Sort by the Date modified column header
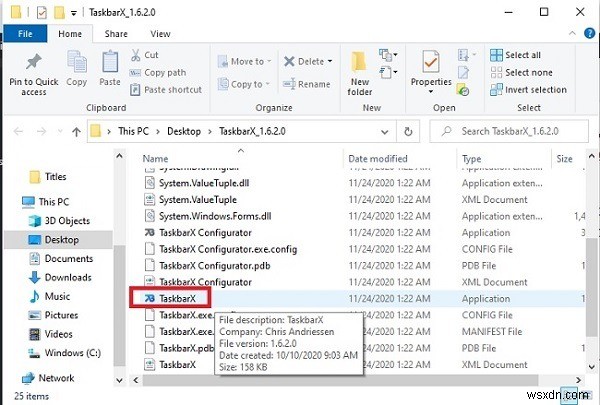Image resolution: width=600 pixels, height=405 pixels. coord(378,158)
